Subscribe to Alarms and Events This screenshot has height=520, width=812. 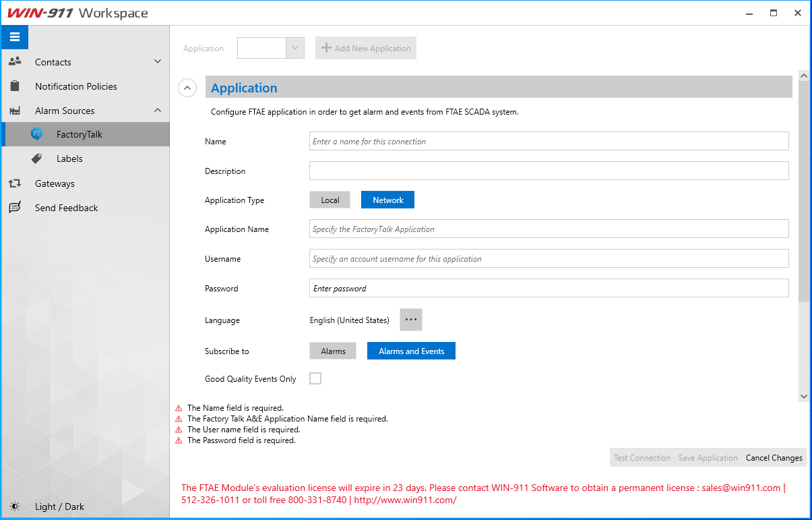(411, 351)
